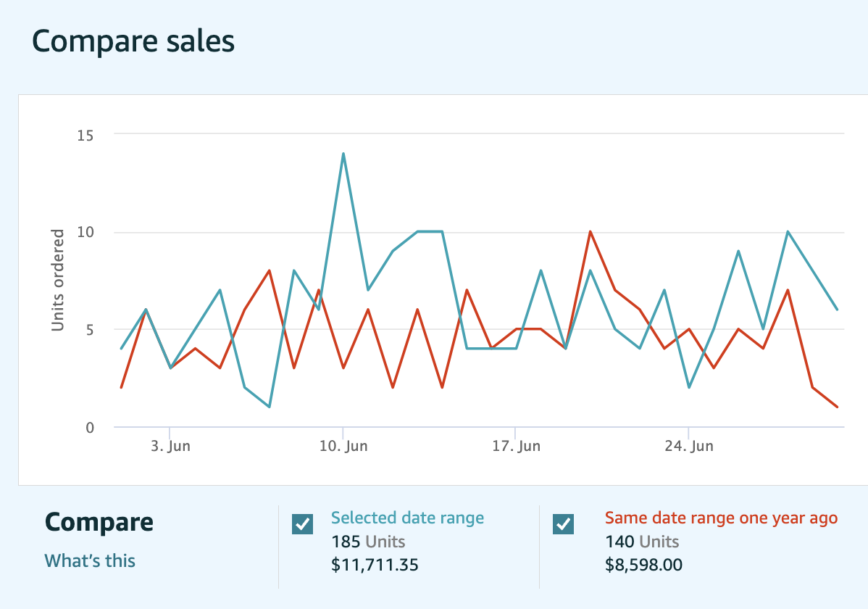The height and width of the screenshot is (609, 868).
Task: Uncheck the Selected date range checkbox
Action: (302, 523)
